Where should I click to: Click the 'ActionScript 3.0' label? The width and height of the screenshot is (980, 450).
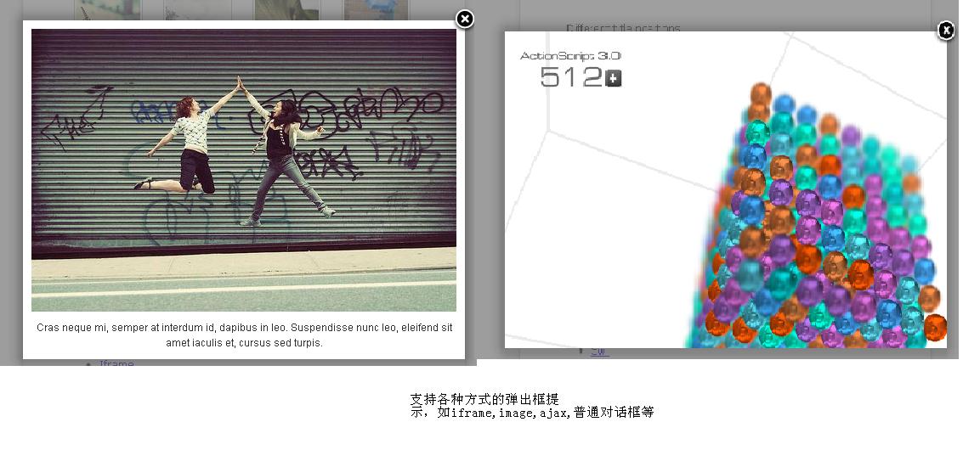[570, 56]
